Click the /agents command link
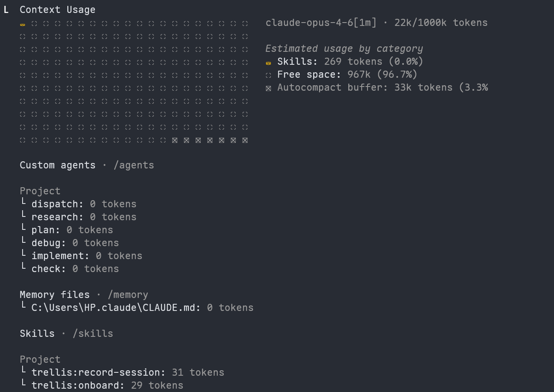The image size is (554, 392). [134, 165]
